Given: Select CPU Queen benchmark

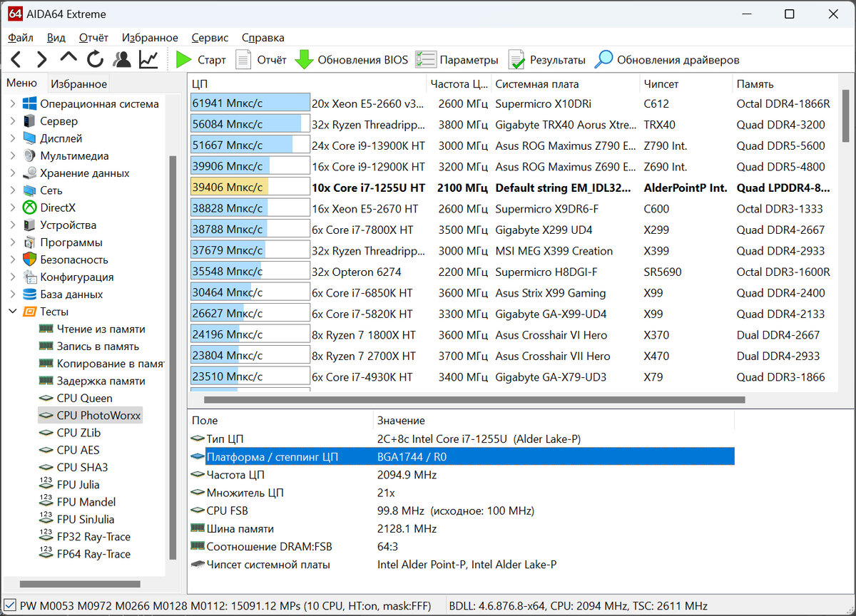Looking at the screenshot, I should click(84, 399).
